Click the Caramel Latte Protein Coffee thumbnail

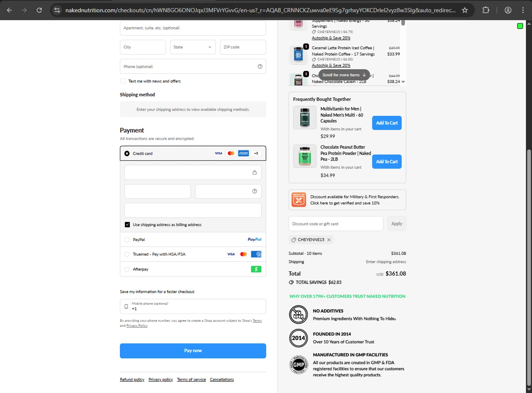click(x=298, y=55)
